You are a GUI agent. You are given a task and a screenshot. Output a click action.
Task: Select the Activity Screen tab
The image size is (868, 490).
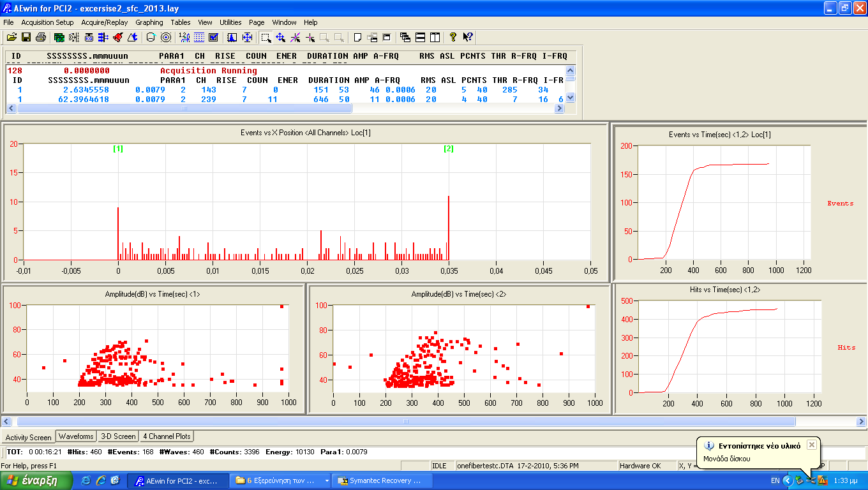28,437
